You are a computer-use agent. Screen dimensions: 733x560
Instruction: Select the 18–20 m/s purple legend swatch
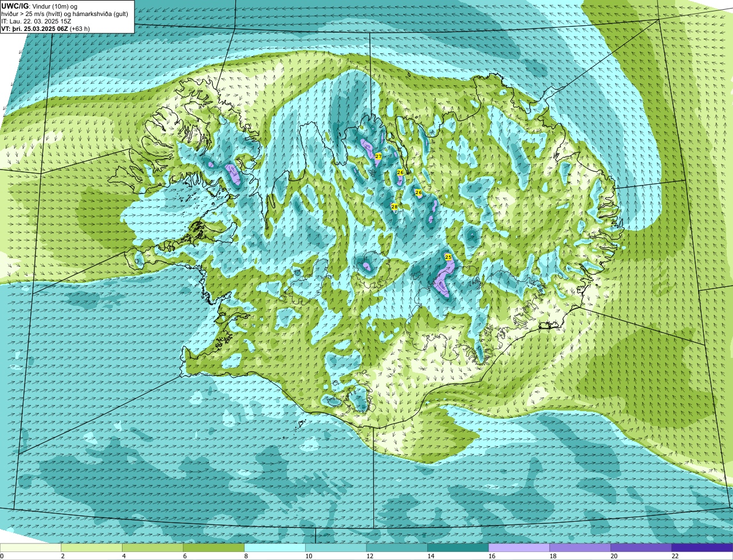coord(580,547)
